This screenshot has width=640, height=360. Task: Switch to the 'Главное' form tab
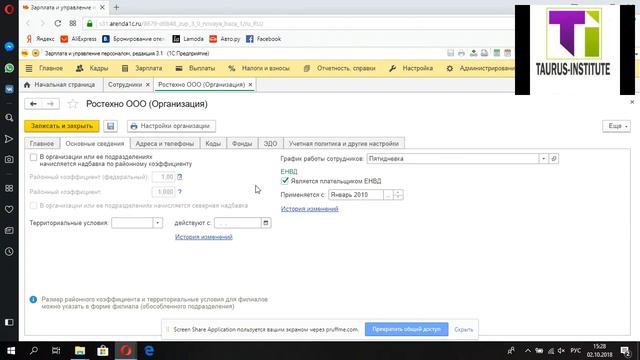(42, 144)
